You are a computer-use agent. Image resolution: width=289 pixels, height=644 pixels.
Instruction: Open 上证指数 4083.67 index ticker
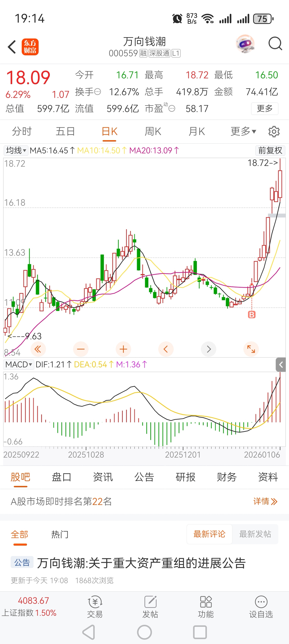pyautogui.click(x=29, y=607)
